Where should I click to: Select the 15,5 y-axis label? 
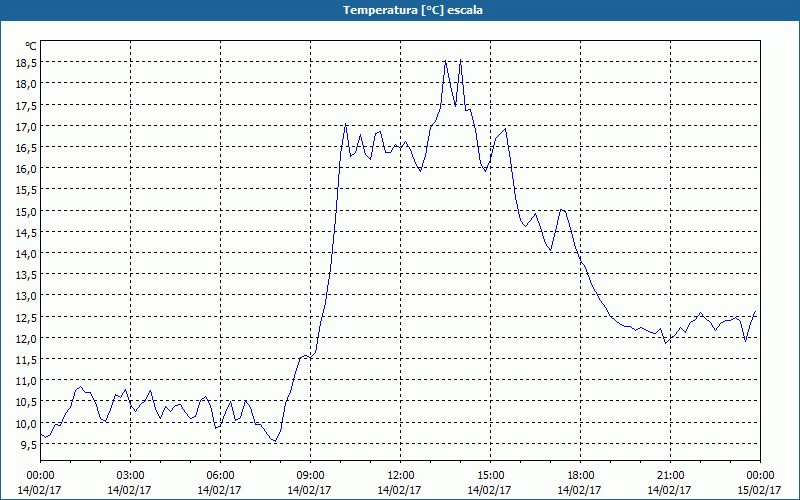point(26,190)
